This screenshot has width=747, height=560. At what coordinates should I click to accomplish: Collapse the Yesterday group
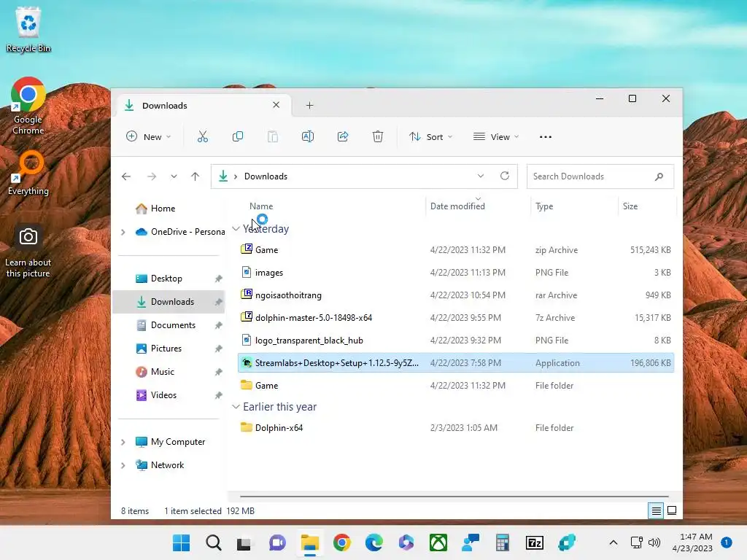pyautogui.click(x=236, y=228)
